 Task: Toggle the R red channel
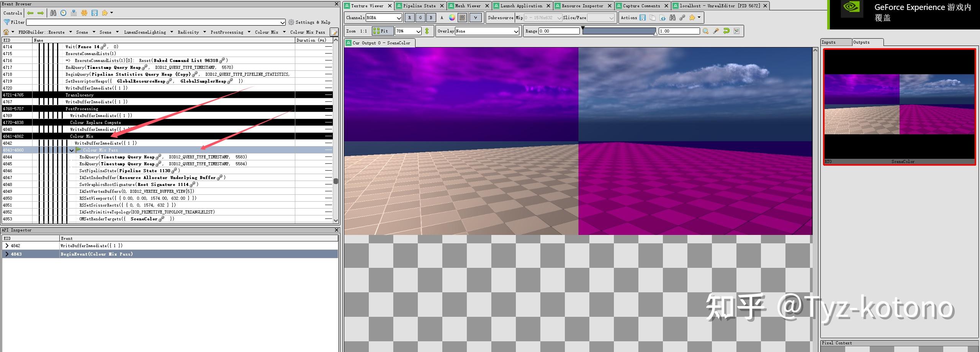coord(409,18)
